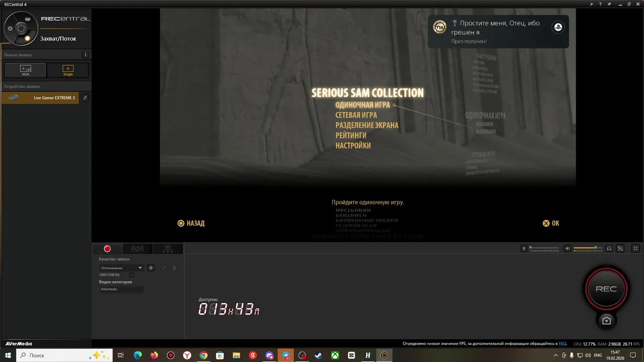This screenshot has width=644, height=362.
Task: Open settings gear in RECentral wheel
Action: coord(10,29)
